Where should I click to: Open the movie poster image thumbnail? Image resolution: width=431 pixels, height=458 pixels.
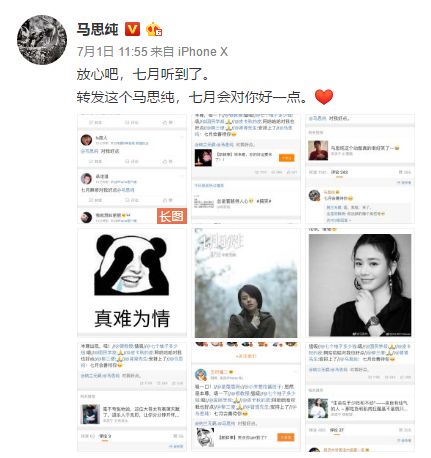pyautogui.click(x=246, y=283)
